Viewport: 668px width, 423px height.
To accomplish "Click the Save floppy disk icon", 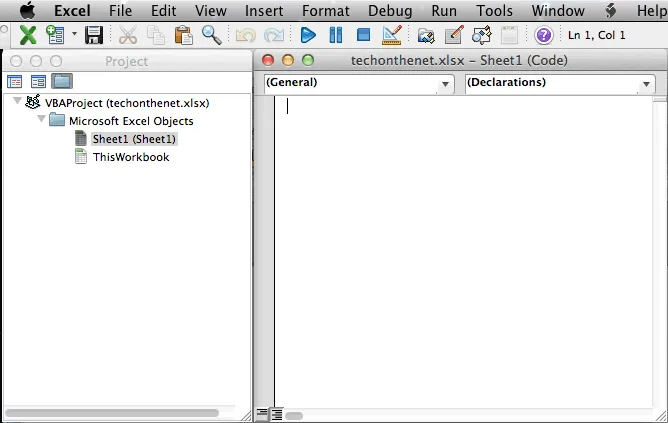I will click(94, 35).
